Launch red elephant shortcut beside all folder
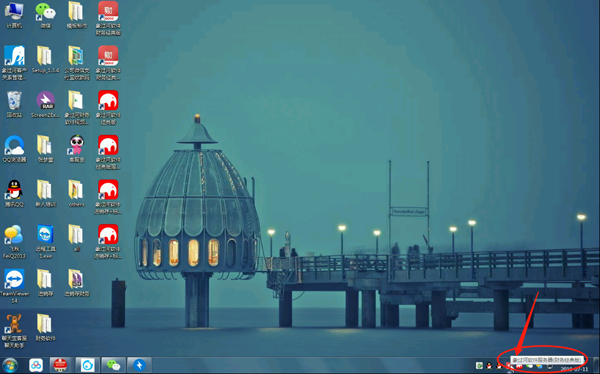The image size is (600, 374). pos(108,242)
